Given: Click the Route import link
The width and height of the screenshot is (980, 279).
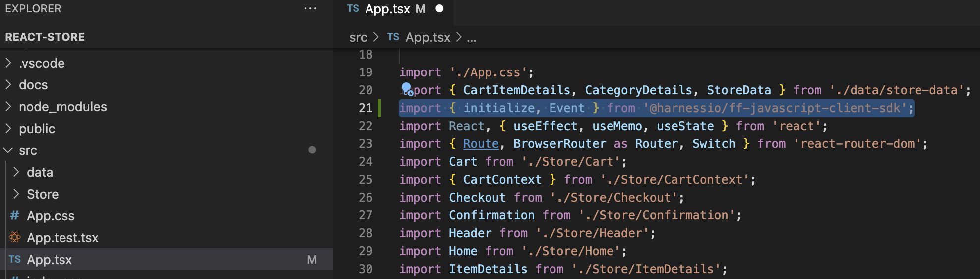Looking at the screenshot, I should click(x=481, y=144).
